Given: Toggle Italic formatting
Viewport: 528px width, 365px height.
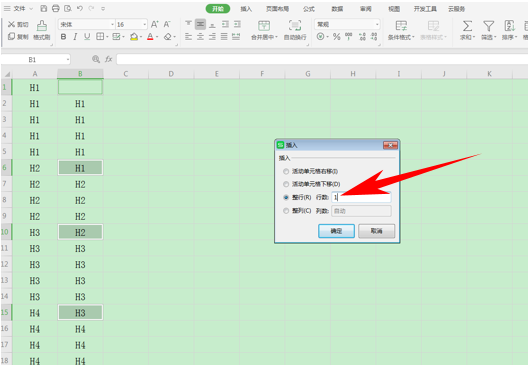Looking at the screenshot, I should click(x=75, y=37).
